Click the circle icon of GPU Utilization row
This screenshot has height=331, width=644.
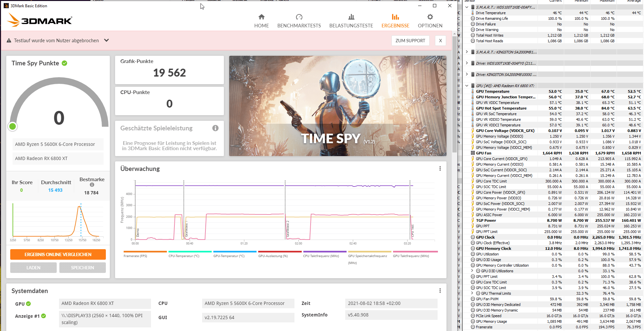point(473,254)
